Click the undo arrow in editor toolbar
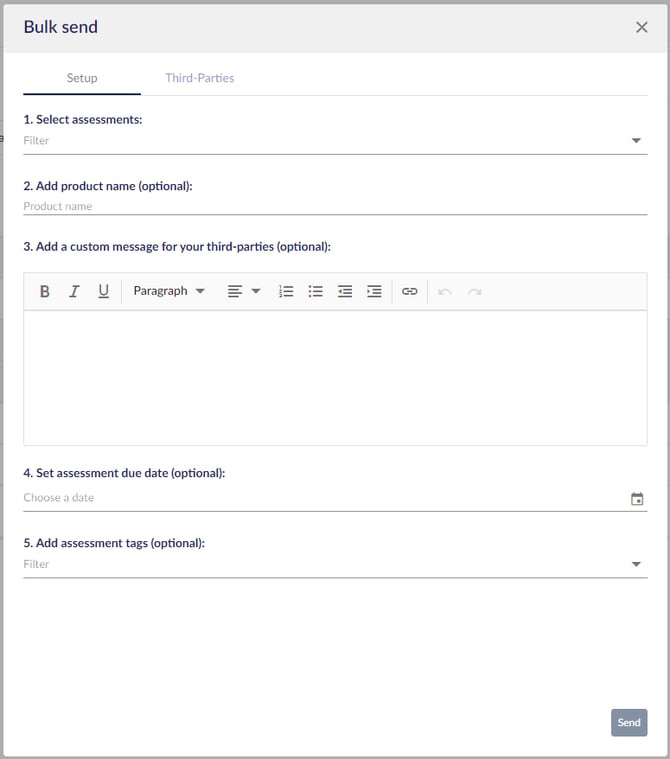 (x=445, y=291)
